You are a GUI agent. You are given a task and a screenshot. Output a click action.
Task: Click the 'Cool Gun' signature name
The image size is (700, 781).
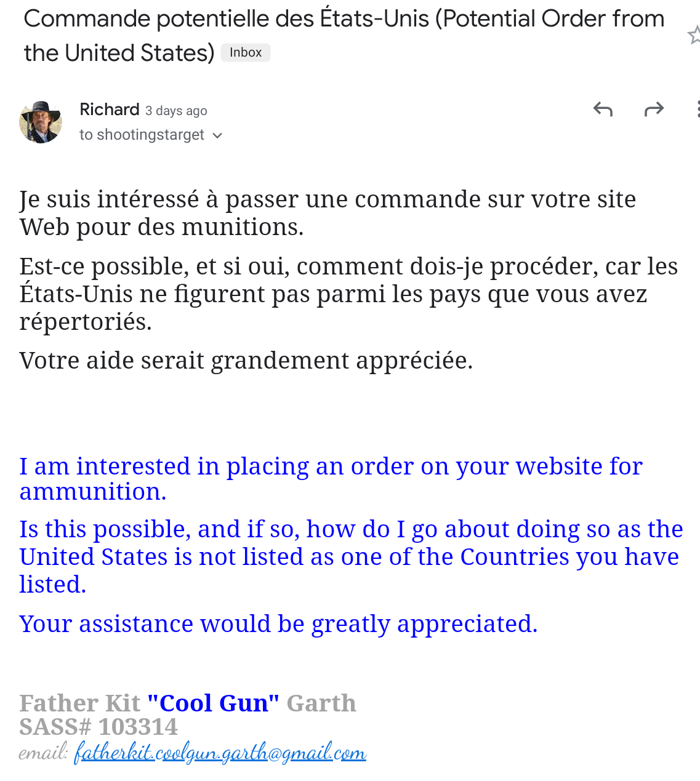pos(213,703)
